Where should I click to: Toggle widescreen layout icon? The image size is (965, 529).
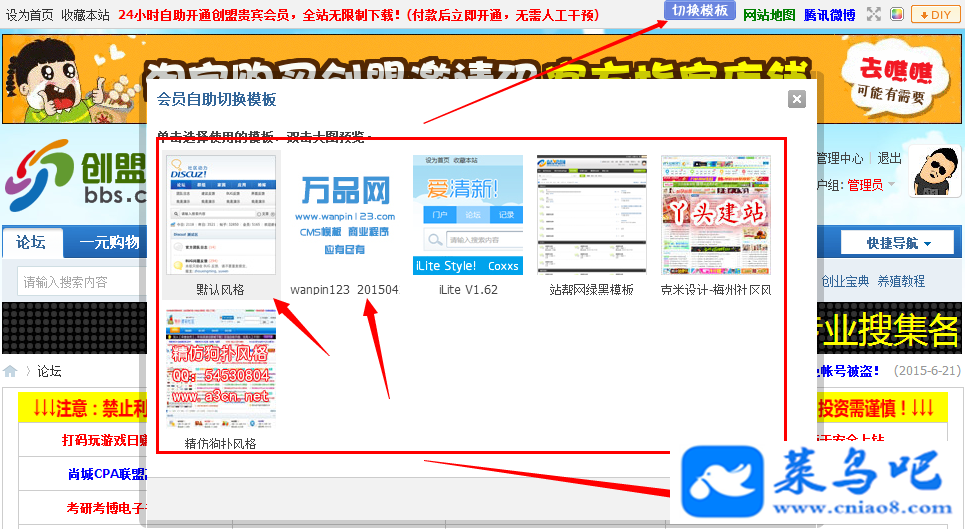pos(874,14)
